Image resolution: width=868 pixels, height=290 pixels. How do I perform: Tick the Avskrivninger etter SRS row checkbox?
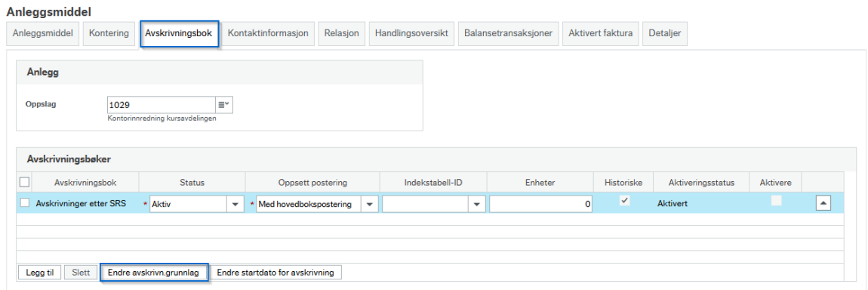coord(24,203)
